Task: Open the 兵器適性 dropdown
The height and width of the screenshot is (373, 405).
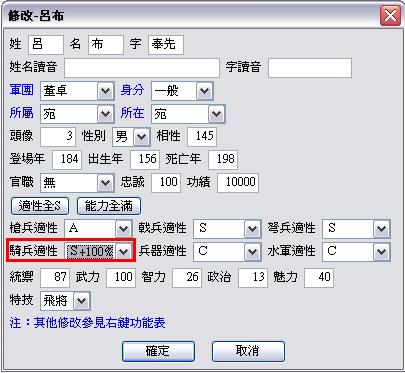Action: click(x=227, y=252)
